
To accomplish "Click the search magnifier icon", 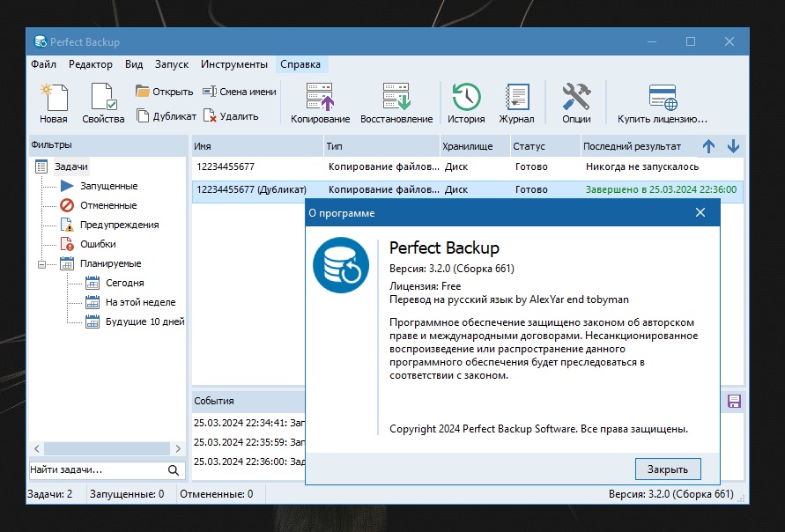I will [174, 470].
